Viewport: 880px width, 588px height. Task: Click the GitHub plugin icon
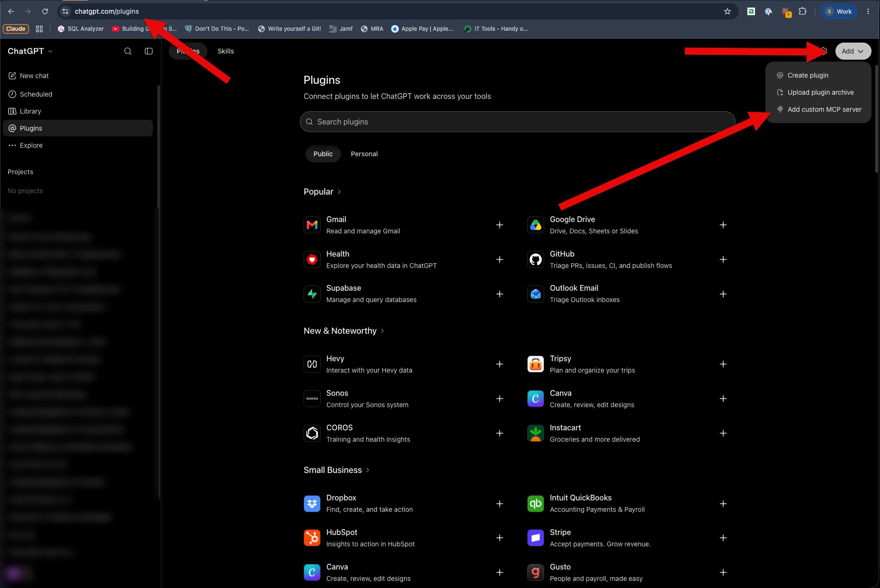click(536, 259)
